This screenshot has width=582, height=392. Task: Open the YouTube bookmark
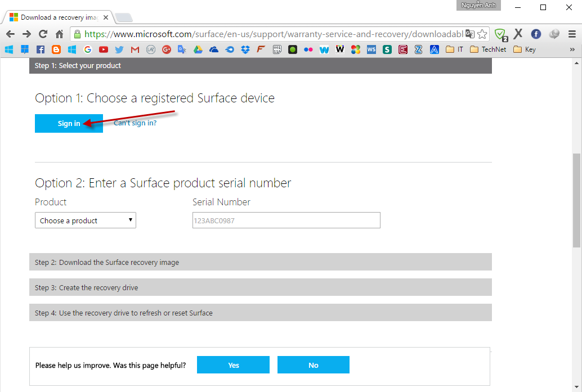click(104, 49)
